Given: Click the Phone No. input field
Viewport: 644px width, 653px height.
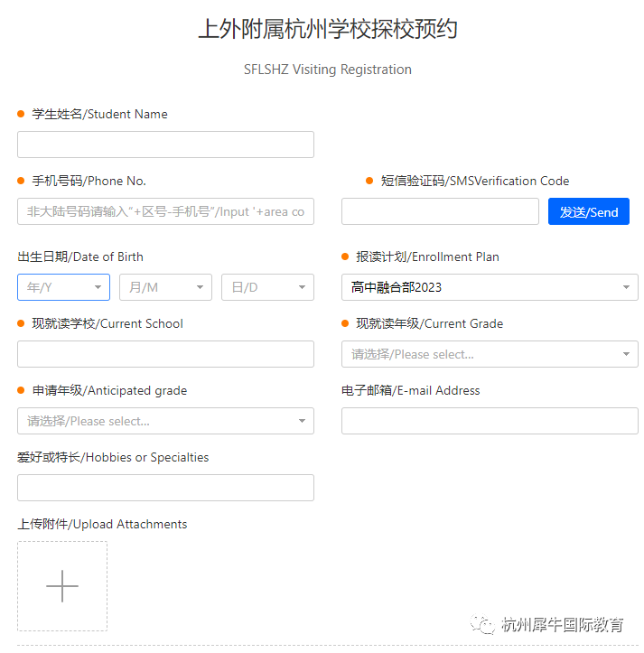Looking at the screenshot, I should coord(165,211).
